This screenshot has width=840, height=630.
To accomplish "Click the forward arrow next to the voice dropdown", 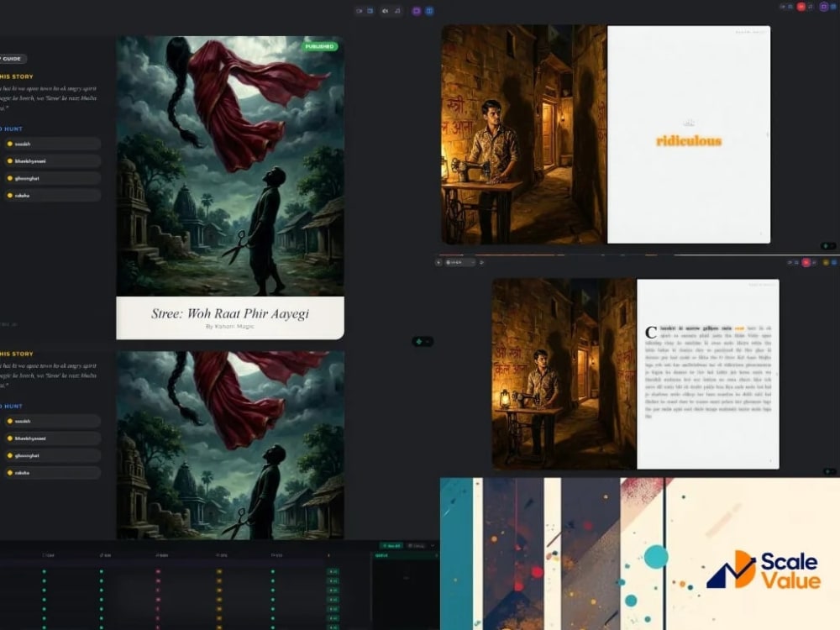I will coord(481,262).
